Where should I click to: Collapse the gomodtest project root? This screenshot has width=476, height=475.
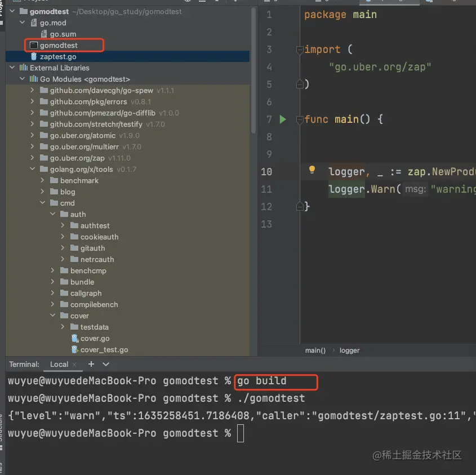pos(12,11)
